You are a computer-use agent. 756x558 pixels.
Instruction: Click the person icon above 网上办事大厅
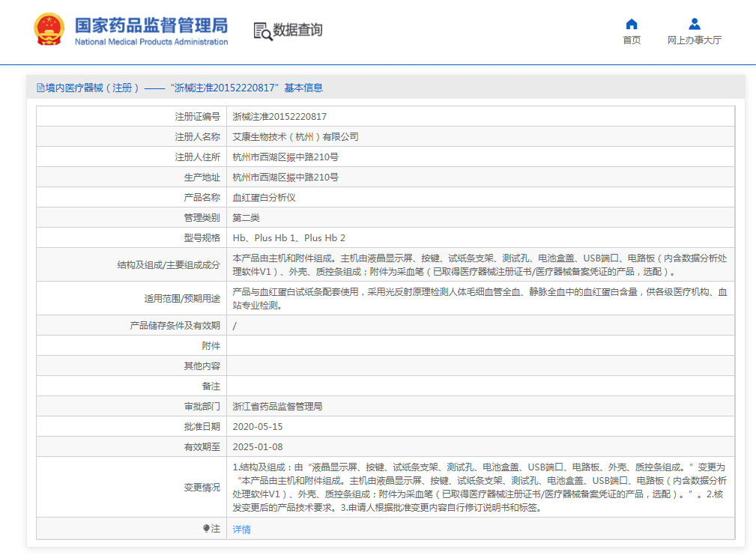[x=695, y=24]
